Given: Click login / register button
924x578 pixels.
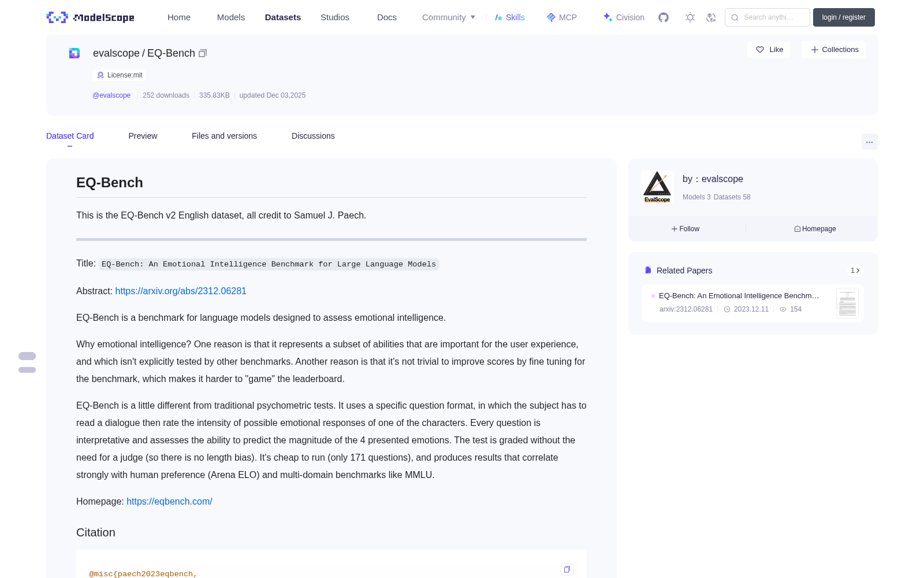Looking at the screenshot, I should (844, 17).
